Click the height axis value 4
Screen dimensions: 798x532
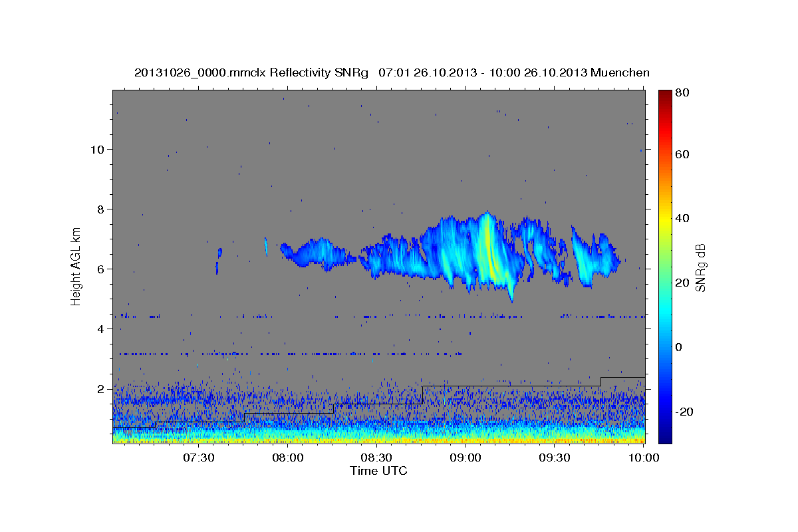click(x=101, y=329)
